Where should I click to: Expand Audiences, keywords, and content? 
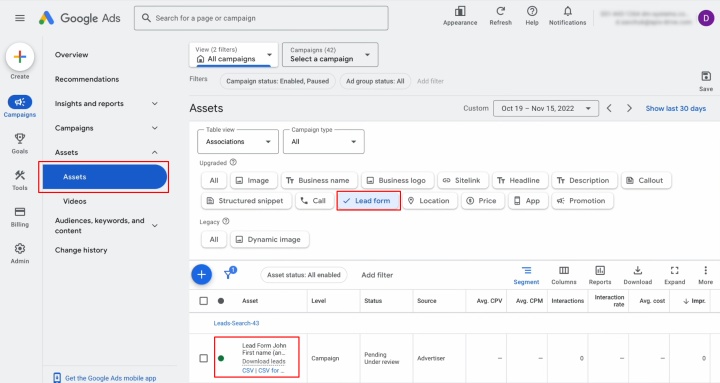(x=155, y=225)
